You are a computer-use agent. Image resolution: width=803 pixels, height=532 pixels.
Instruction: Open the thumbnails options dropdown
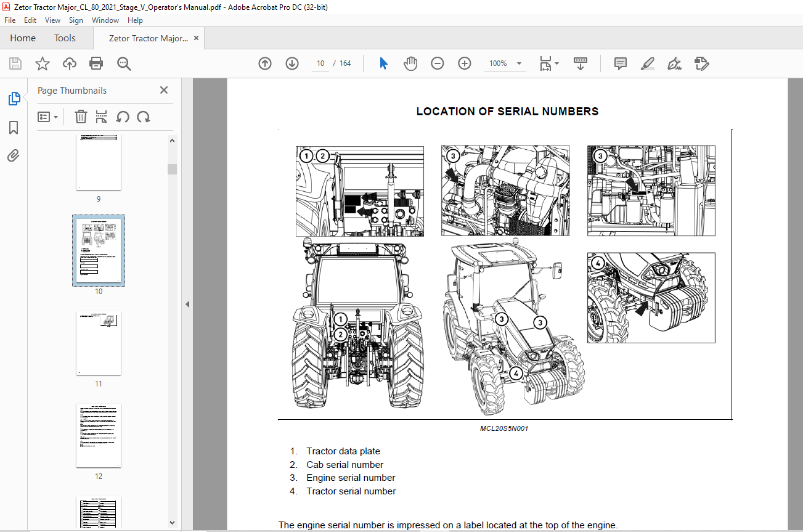[x=48, y=117]
